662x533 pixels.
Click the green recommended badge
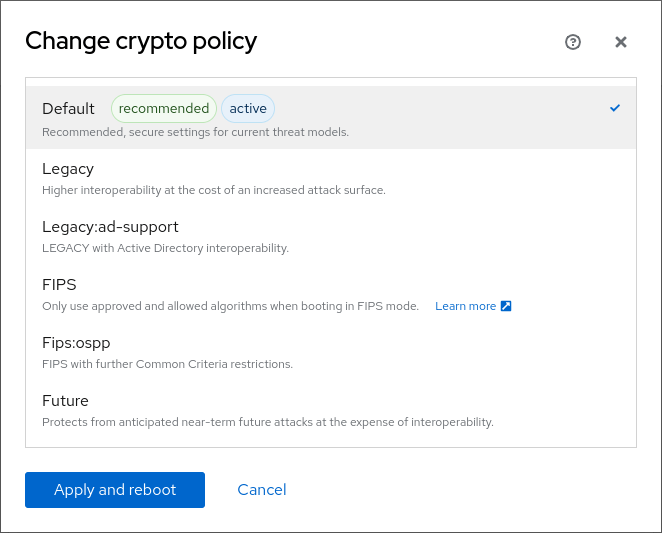coord(163,109)
